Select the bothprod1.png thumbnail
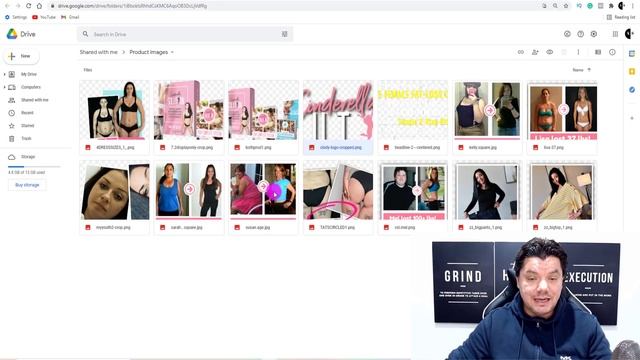 [x=263, y=118]
